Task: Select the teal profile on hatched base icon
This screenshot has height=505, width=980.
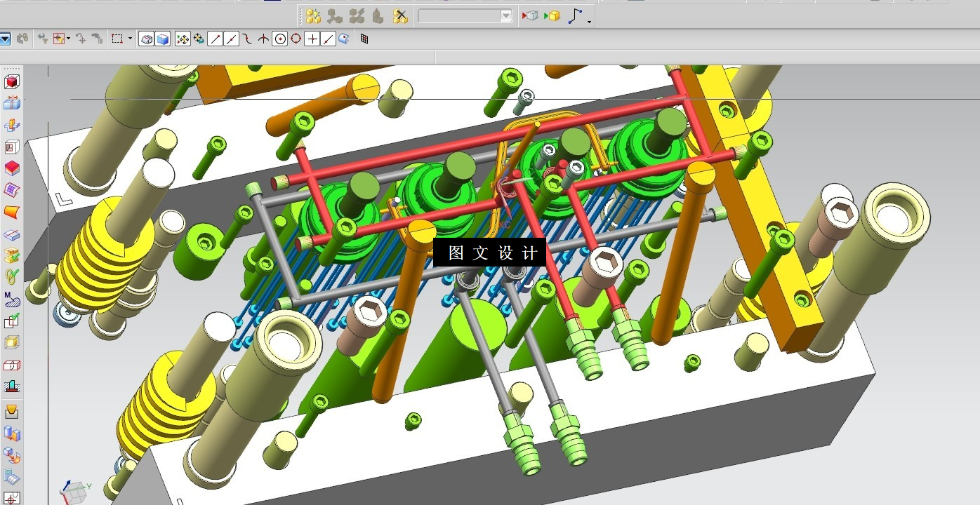Action: click(x=12, y=386)
